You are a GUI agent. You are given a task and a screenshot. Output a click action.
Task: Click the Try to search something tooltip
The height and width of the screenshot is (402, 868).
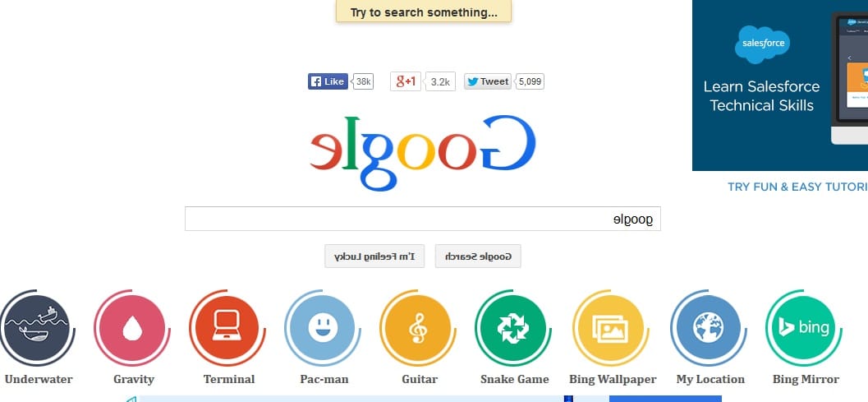tap(424, 12)
